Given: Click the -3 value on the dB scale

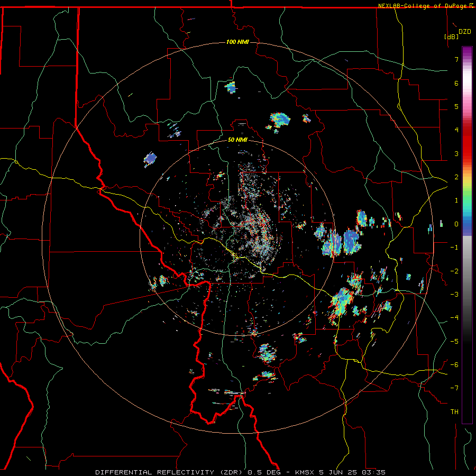Looking at the screenshot, I should pos(454,294).
